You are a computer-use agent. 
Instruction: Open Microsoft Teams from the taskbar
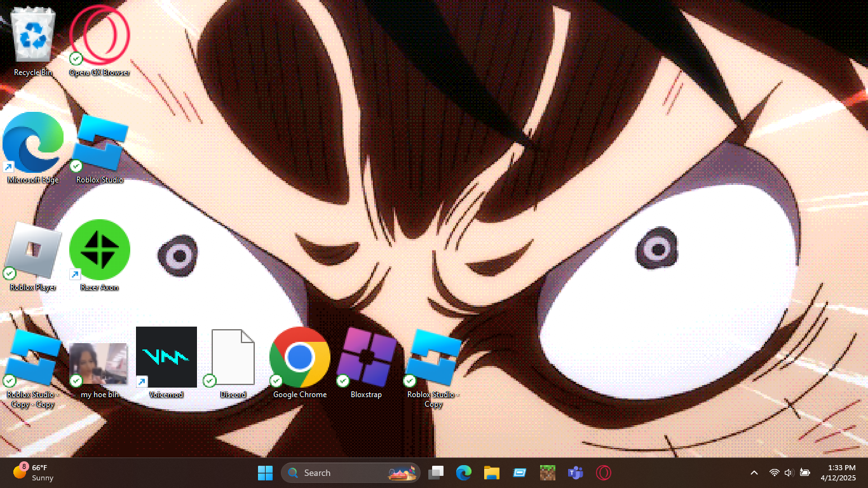[576, 473]
